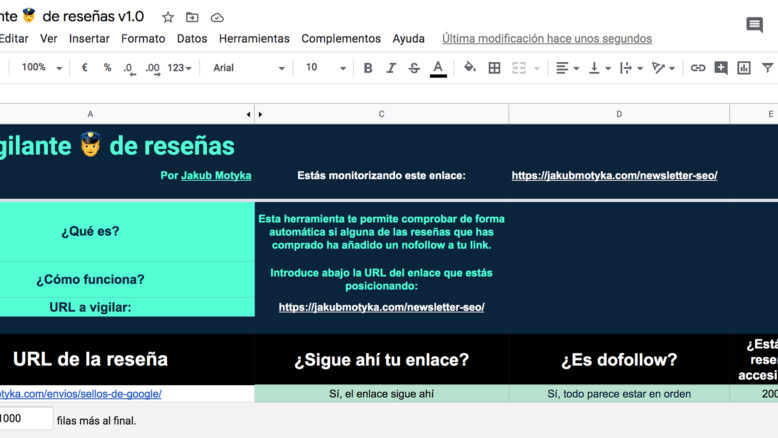The height and width of the screenshot is (438, 778).
Task: Open text rotation dropdown
Action: point(663,68)
